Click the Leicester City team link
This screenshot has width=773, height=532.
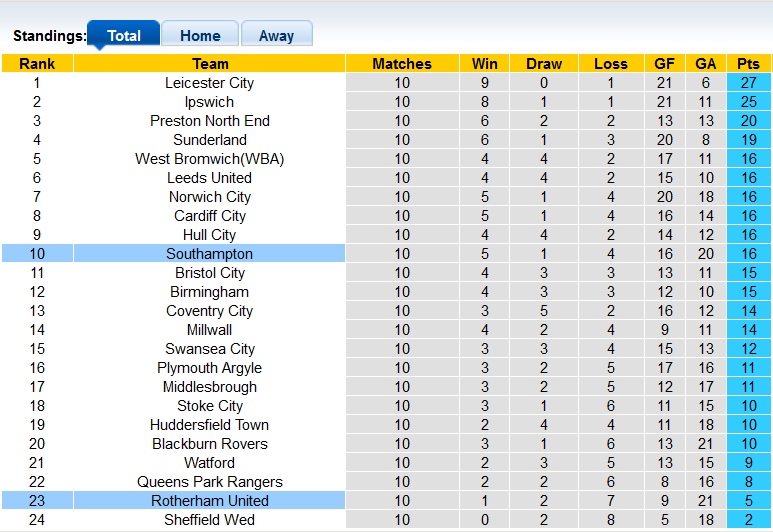click(210, 83)
